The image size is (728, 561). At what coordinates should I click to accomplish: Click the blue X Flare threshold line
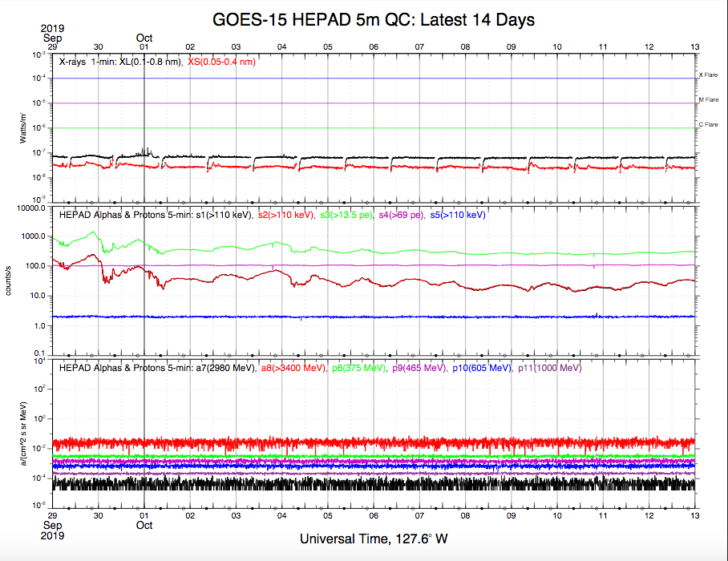[374, 78]
